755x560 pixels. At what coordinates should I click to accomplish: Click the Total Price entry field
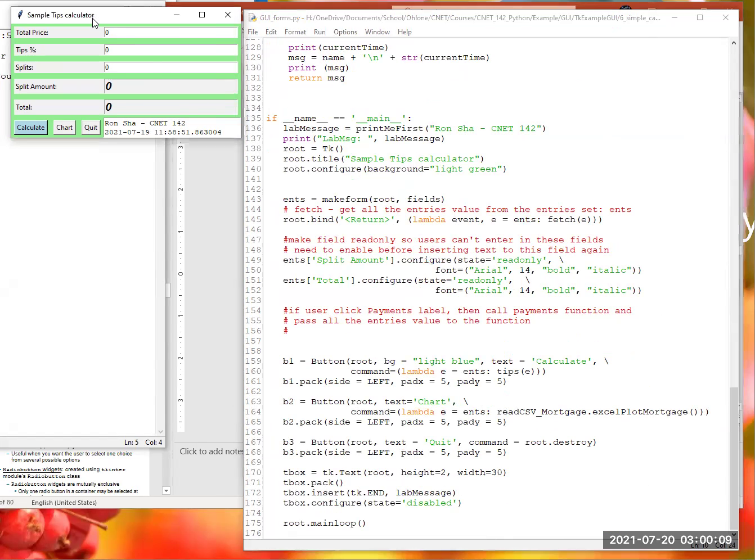pos(170,32)
